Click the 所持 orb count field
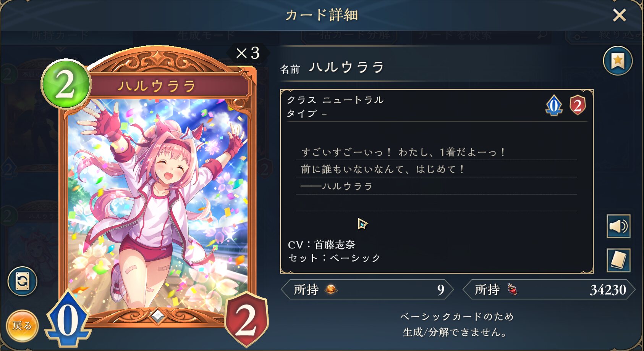This screenshot has height=351, width=644. (367, 290)
